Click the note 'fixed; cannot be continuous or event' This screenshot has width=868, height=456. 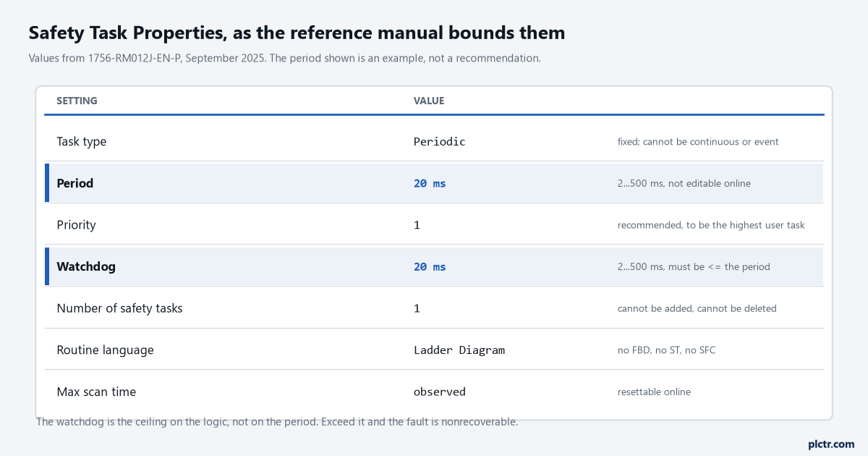tap(698, 142)
